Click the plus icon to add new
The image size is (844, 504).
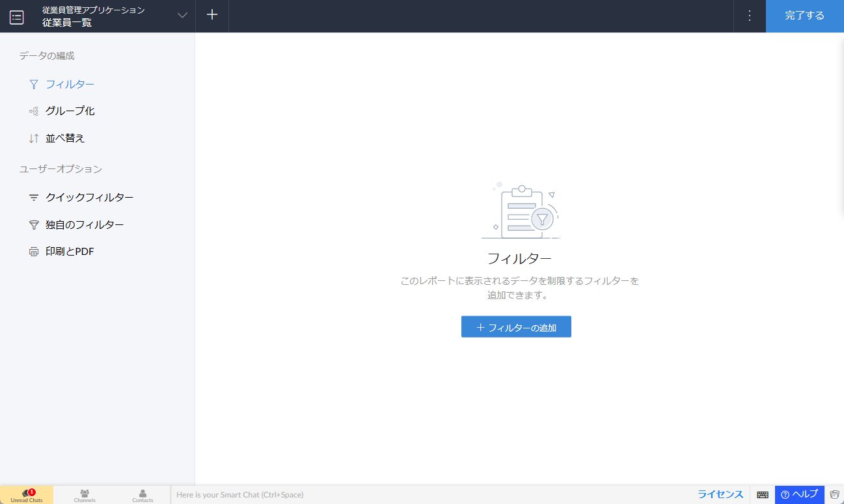[212, 16]
